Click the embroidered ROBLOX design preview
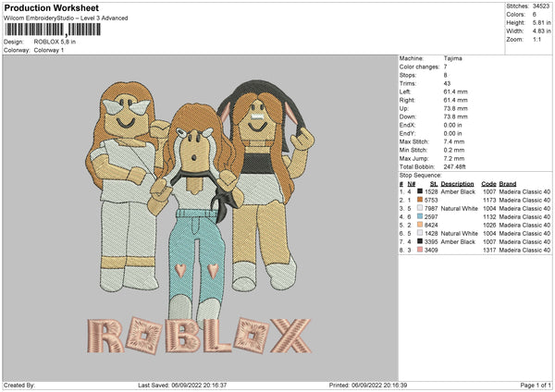This screenshot has width=555, height=392. pos(200,217)
